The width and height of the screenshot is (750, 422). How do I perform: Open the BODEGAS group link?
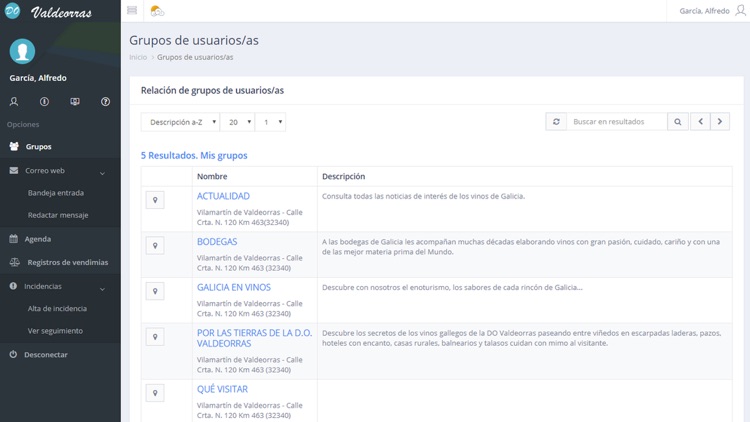tap(217, 242)
